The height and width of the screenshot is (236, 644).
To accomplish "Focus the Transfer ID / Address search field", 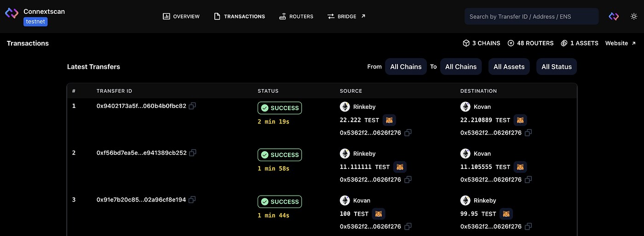I will click(x=531, y=17).
